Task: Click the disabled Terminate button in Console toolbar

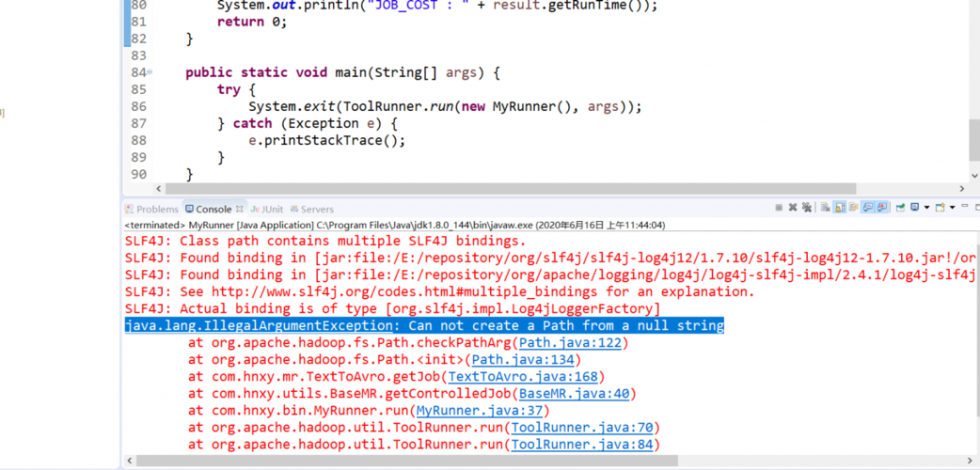Action: coord(779,208)
